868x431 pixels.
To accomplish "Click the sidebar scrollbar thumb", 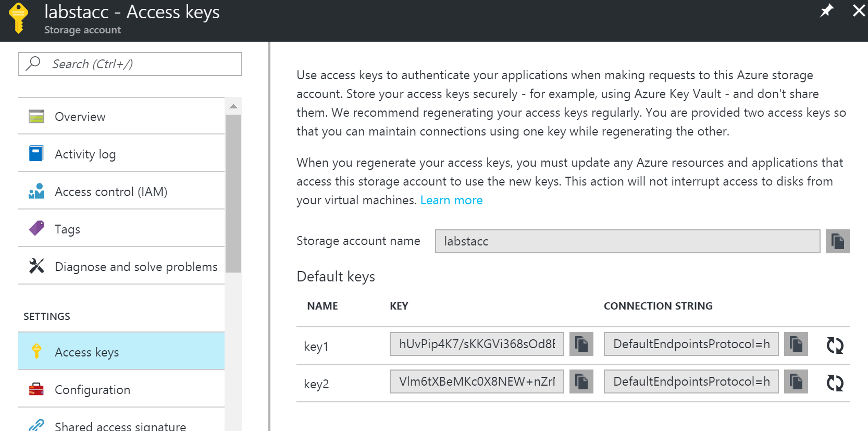I will [233, 193].
